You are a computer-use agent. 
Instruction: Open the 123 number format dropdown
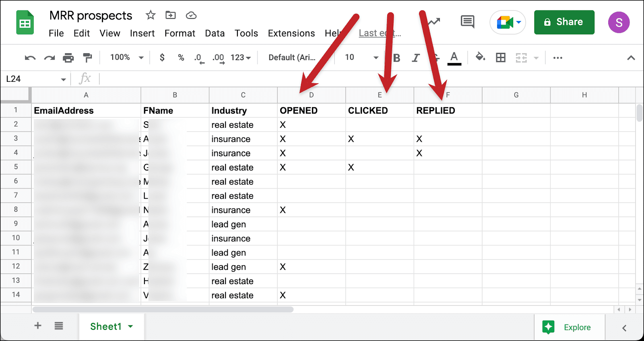pyautogui.click(x=241, y=58)
